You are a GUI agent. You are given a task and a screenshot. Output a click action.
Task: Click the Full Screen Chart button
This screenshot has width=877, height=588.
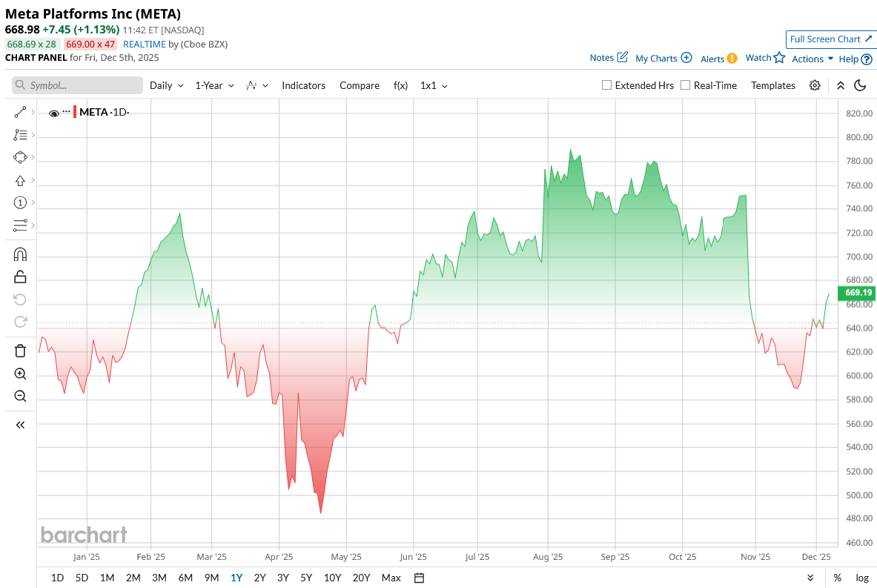click(830, 39)
